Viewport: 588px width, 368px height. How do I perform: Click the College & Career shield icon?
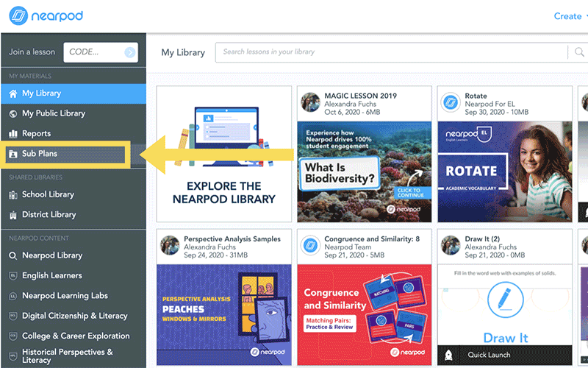tap(13, 336)
